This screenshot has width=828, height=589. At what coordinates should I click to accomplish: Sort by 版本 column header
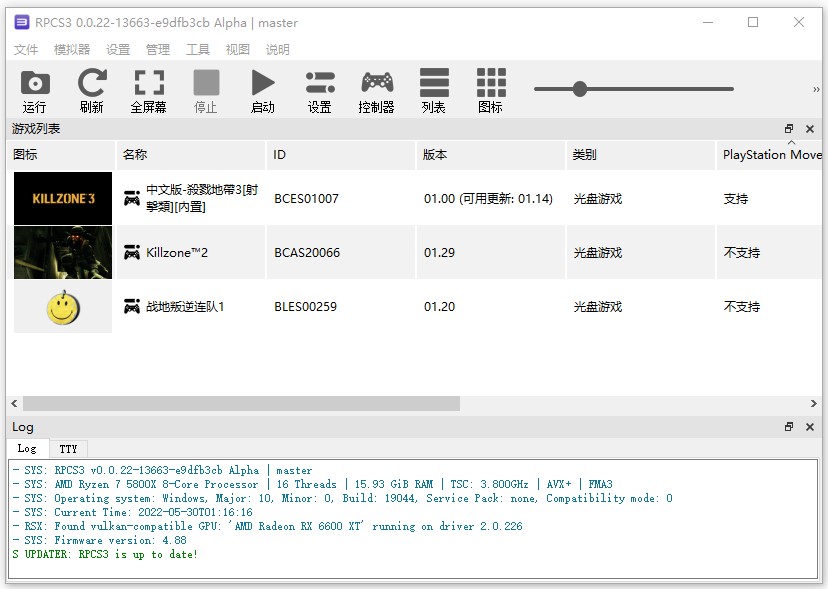click(491, 155)
